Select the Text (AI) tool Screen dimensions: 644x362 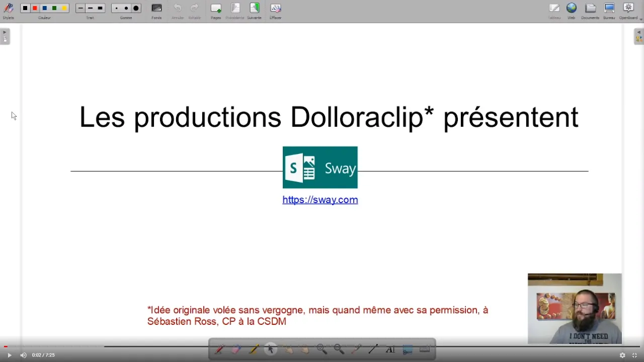[390, 349]
